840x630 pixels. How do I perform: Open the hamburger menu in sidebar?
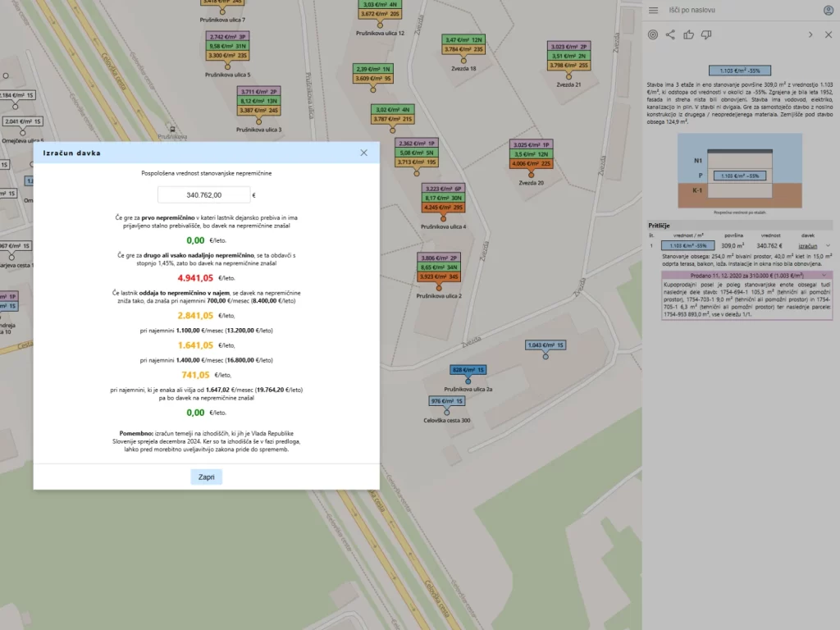point(654,10)
